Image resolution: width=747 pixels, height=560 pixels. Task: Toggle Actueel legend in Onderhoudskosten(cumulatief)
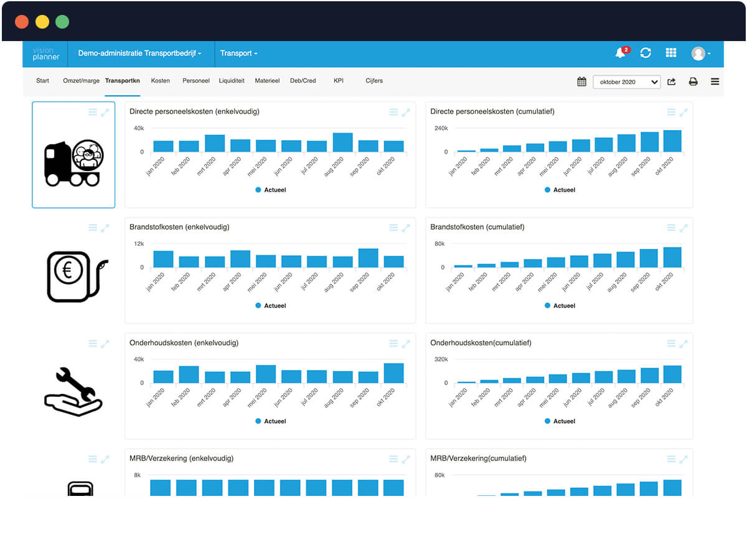pyautogui.click(x=560, y=421)
